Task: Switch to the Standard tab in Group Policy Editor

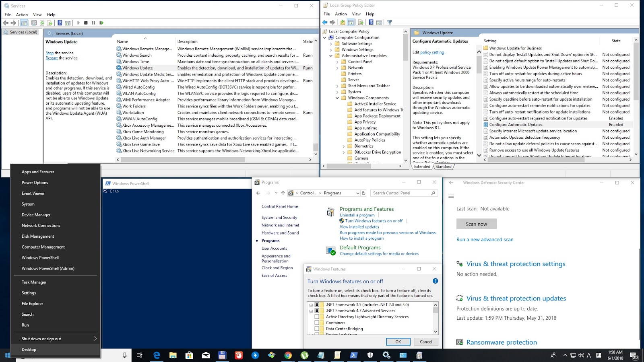Action: pyautogui.click(x=443, y=166)
